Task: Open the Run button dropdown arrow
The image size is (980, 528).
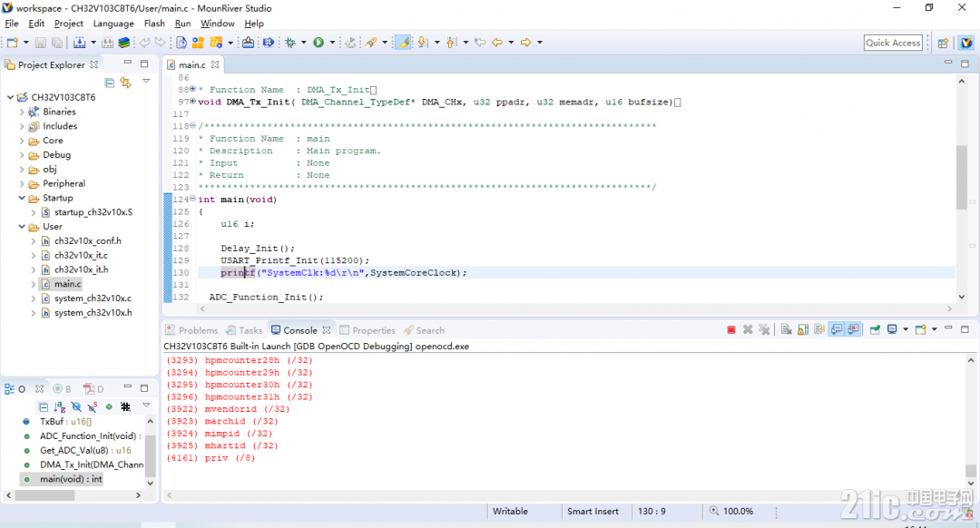Action: [332, 43]
